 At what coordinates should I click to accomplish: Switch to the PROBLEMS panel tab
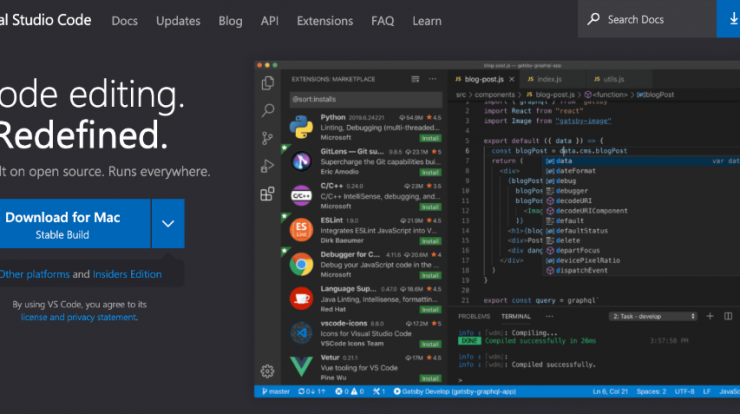pos(474,316)
